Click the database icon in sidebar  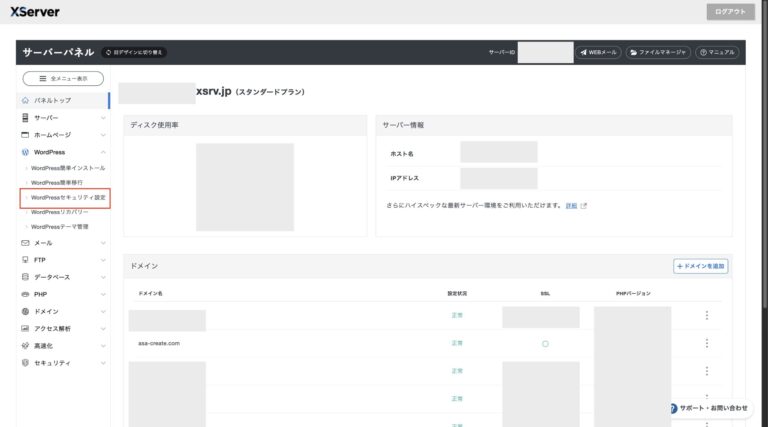[x=25, y=277]
